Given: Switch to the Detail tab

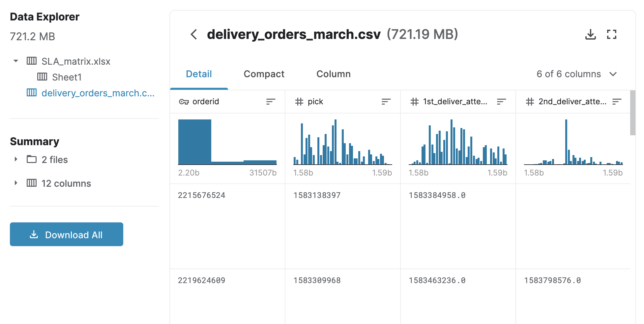Looking at the screenshot, I should click(x=199, y=74).
